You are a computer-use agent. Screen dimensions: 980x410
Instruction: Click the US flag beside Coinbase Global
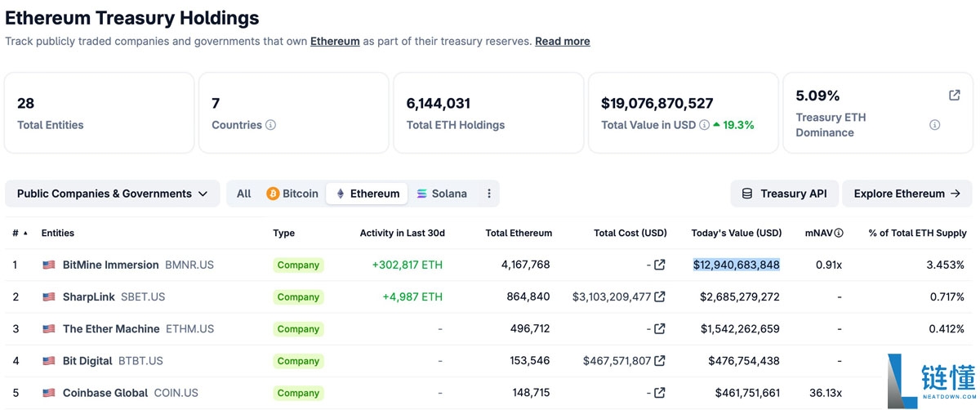(x=49, y=392)
